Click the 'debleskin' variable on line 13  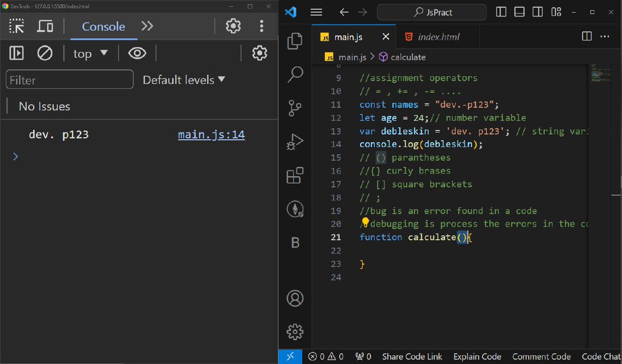[x=405, y=131]
